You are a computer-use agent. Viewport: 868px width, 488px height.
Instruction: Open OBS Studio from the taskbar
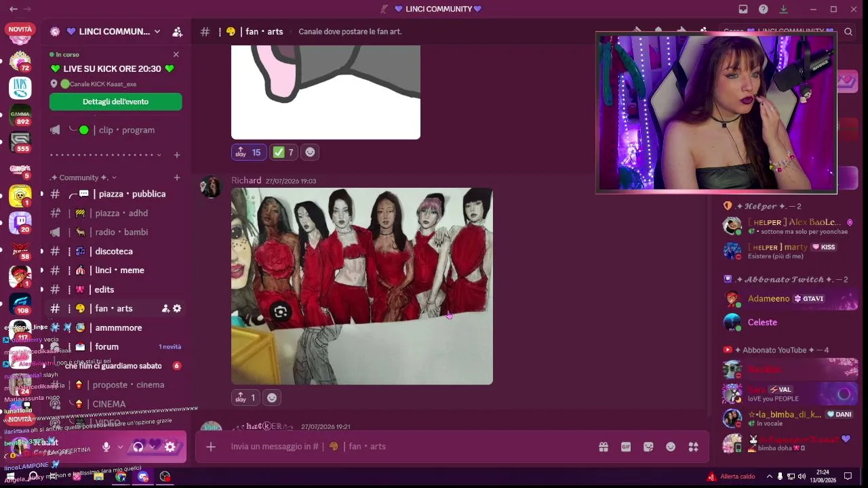click(x=165, y=476)
